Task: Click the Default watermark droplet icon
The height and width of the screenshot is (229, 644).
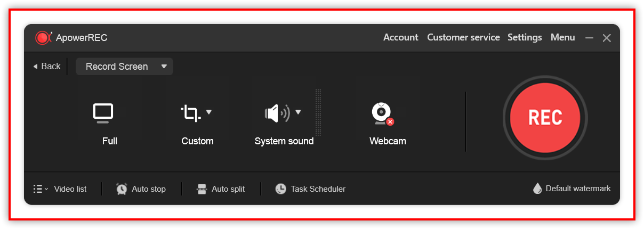Action: (537, 189)
